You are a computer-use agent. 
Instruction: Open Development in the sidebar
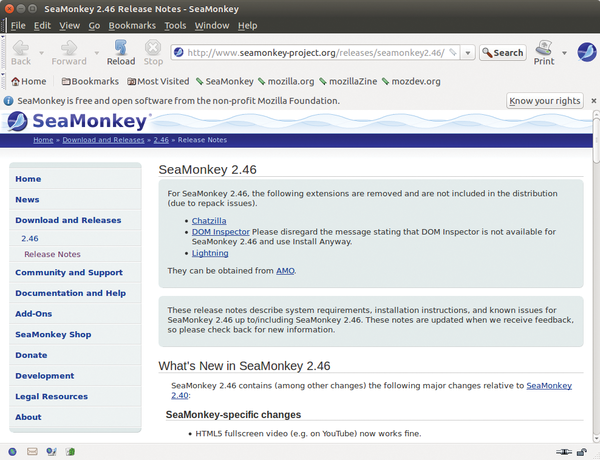(45, 376)
